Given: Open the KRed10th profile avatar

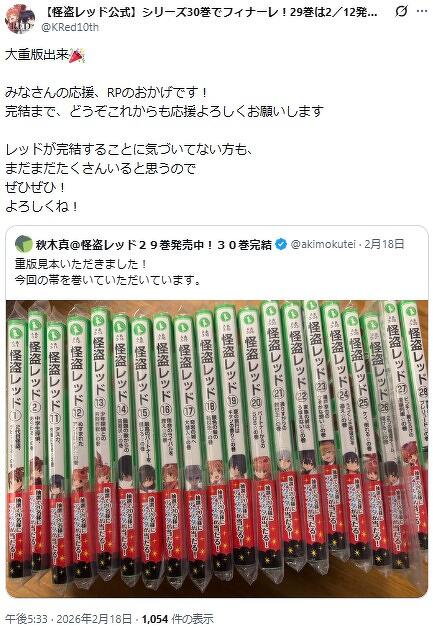Looking at the screenshot, I should (x=19, y=19).
